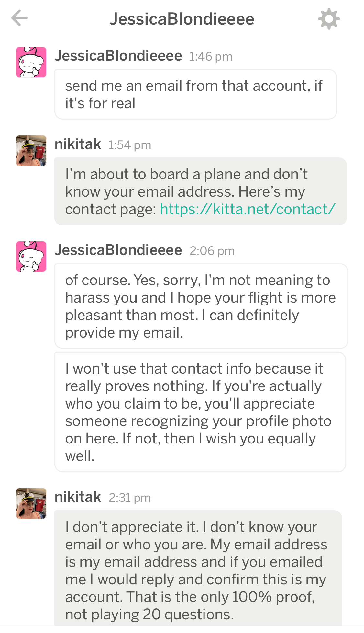The image size is (364, 633).
Task: Tap JessicaBlondieeee username at 1:46 pm
Action: point(118,56)
